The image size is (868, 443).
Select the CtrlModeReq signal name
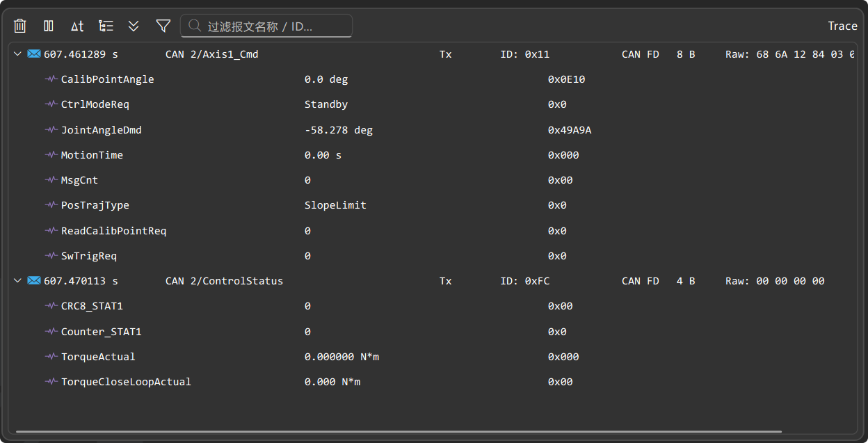(95, 104)
